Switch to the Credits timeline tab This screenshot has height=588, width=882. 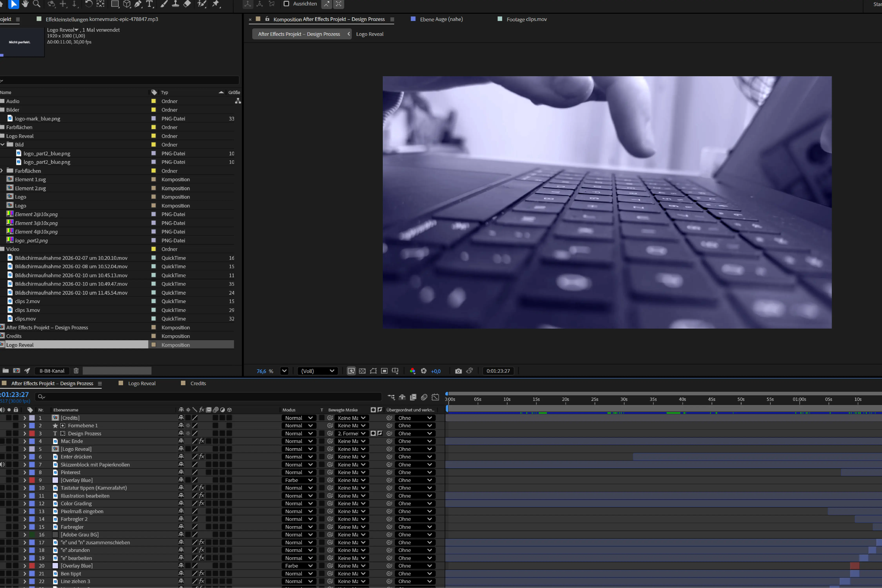coord(198,383)
